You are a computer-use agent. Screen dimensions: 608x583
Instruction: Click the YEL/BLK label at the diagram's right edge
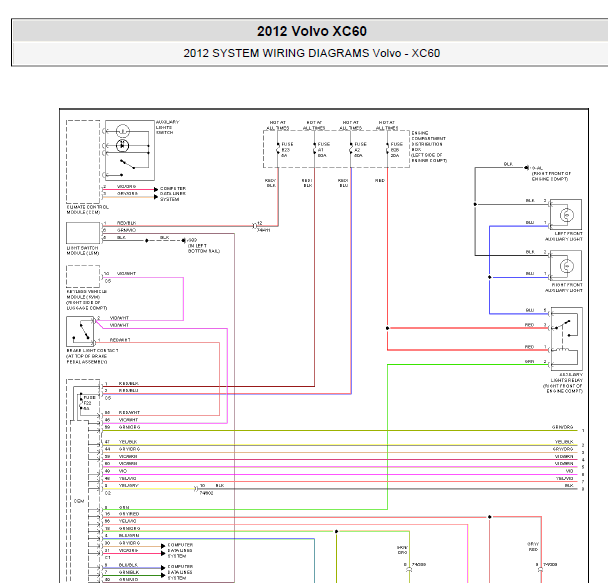coord(564,442)
